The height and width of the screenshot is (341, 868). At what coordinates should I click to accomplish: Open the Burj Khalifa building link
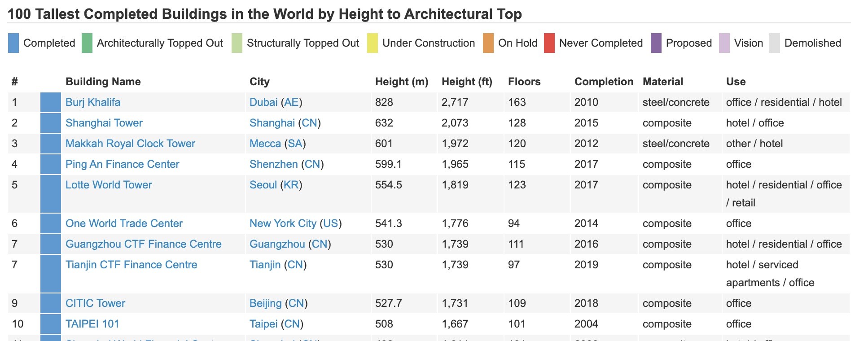93,102
